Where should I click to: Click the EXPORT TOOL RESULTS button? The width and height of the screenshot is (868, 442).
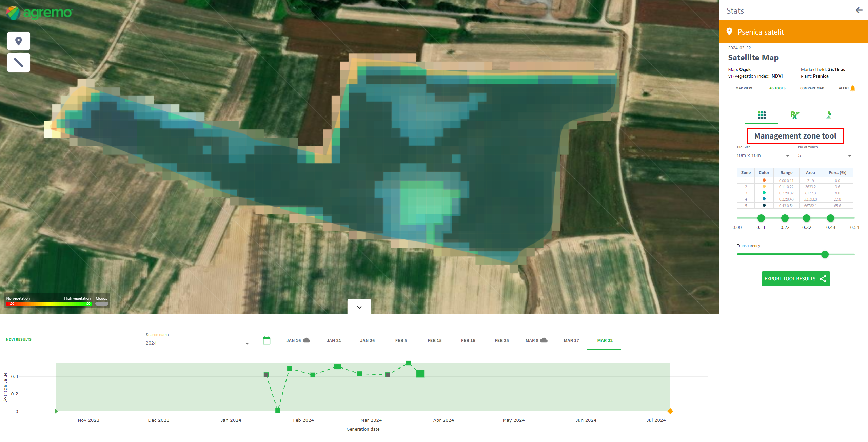[795, 279]
